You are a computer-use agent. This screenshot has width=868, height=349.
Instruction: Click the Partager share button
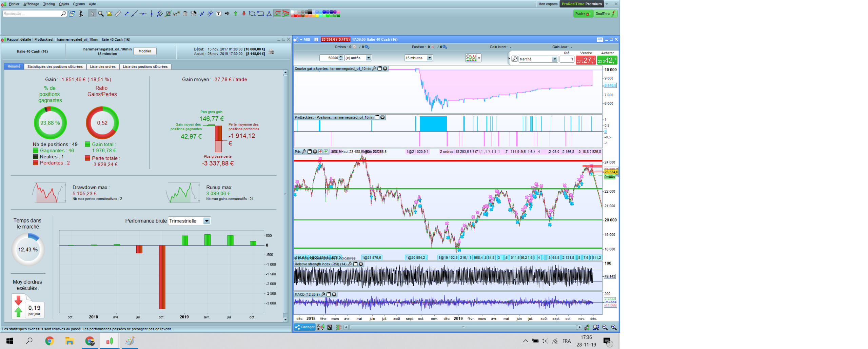pos(305,327)
